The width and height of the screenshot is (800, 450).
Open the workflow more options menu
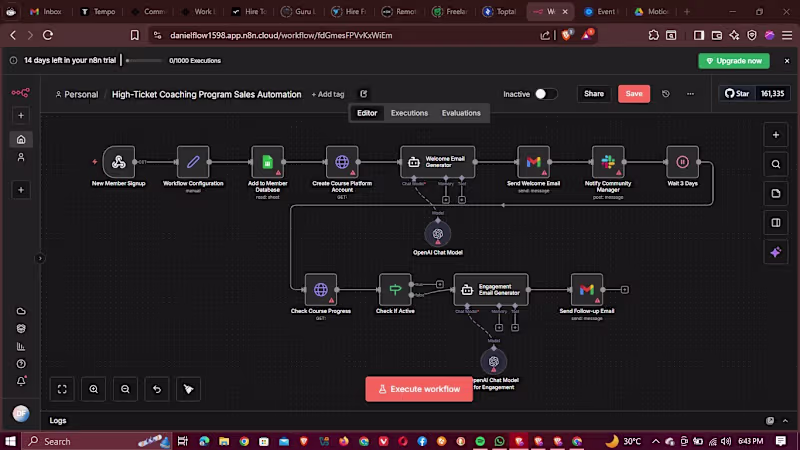[x=690, y=94]
